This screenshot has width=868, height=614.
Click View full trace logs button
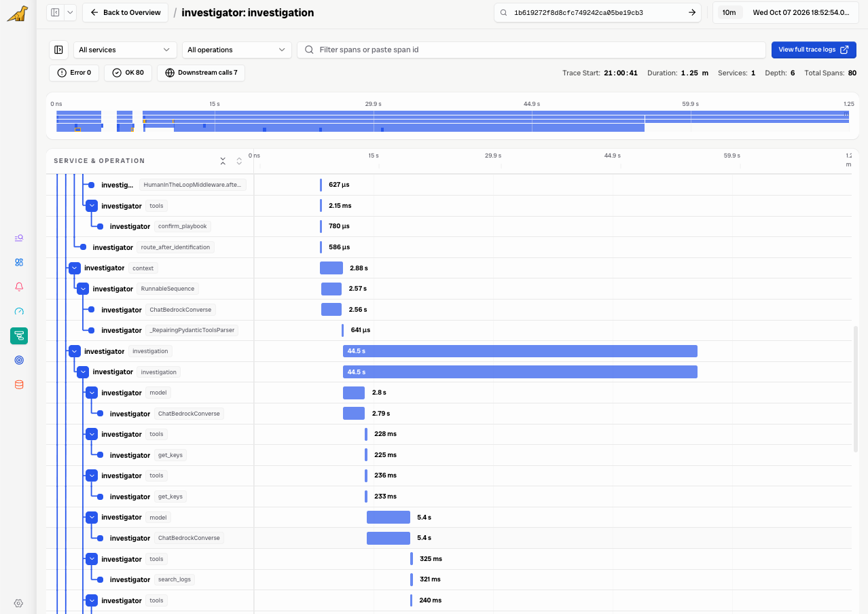(x=814, y=50)
